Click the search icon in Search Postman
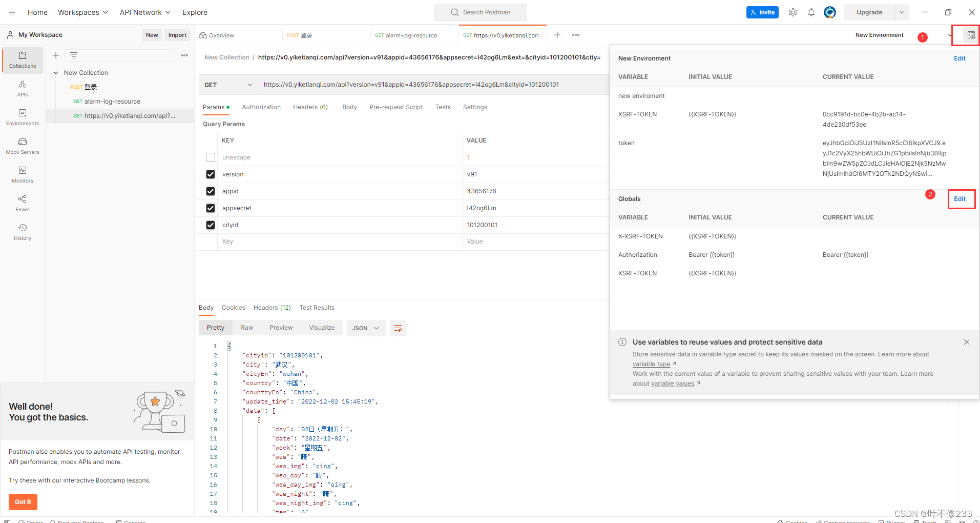Screen dimensions: 980x523 point(454,12)
